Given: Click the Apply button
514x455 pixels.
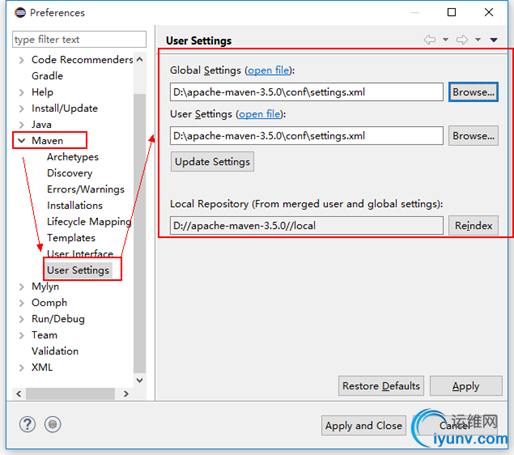Looking at the screenshot, I should click(466, 386).
